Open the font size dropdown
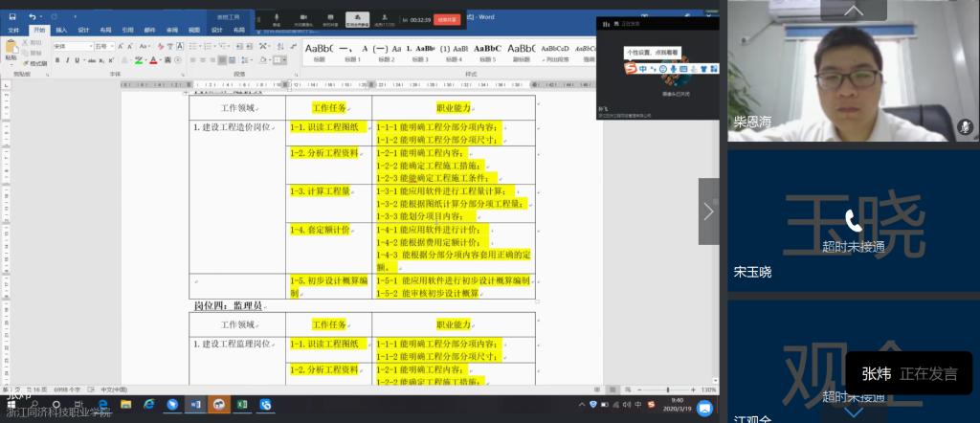This screenshot has width=980, height=423. [x=115, y=46]
